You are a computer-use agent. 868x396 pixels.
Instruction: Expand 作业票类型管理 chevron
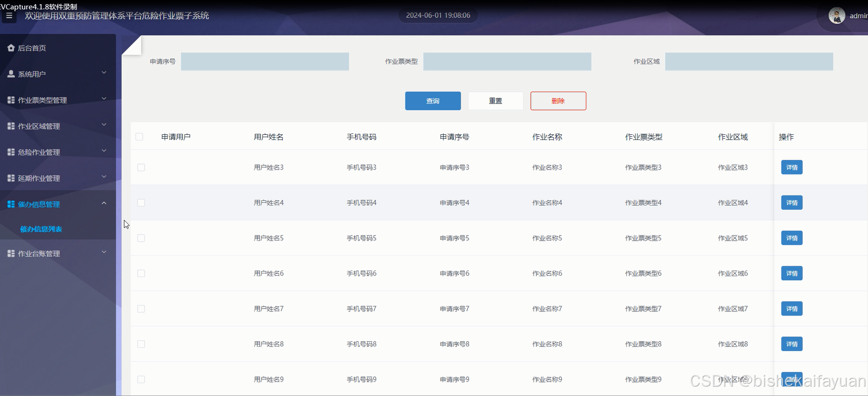point(104,98)
